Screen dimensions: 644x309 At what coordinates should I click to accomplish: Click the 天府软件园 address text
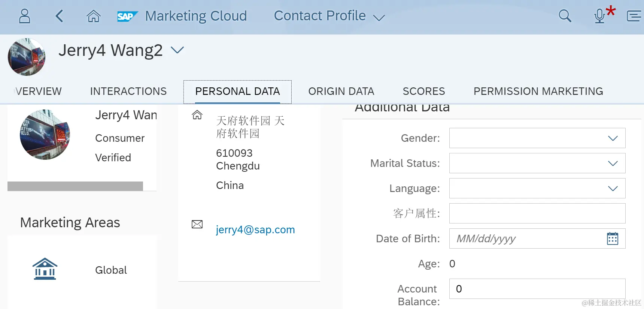[x=250, y=127]
